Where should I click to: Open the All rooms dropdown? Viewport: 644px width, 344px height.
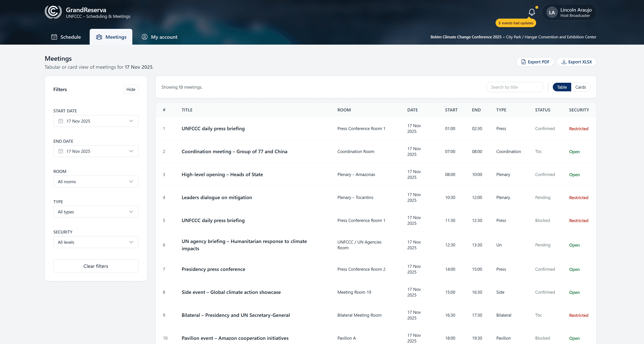pos(96,181)
